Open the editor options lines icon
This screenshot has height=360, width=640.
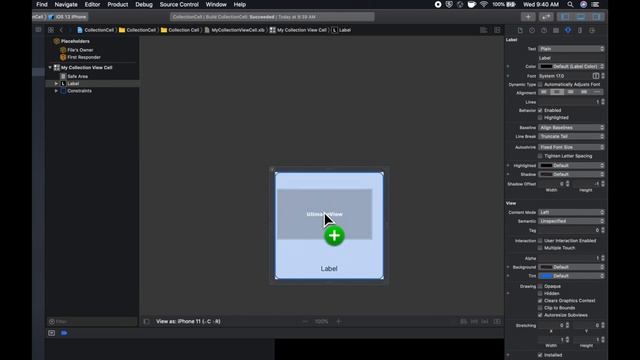pyautogui.click(x=484, y=30)
